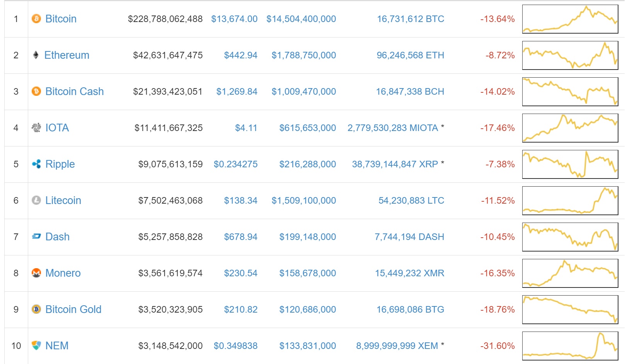Click NEM's -31.60% change value
The height and width of the screenshot is (364, 632).
(498, 345)
